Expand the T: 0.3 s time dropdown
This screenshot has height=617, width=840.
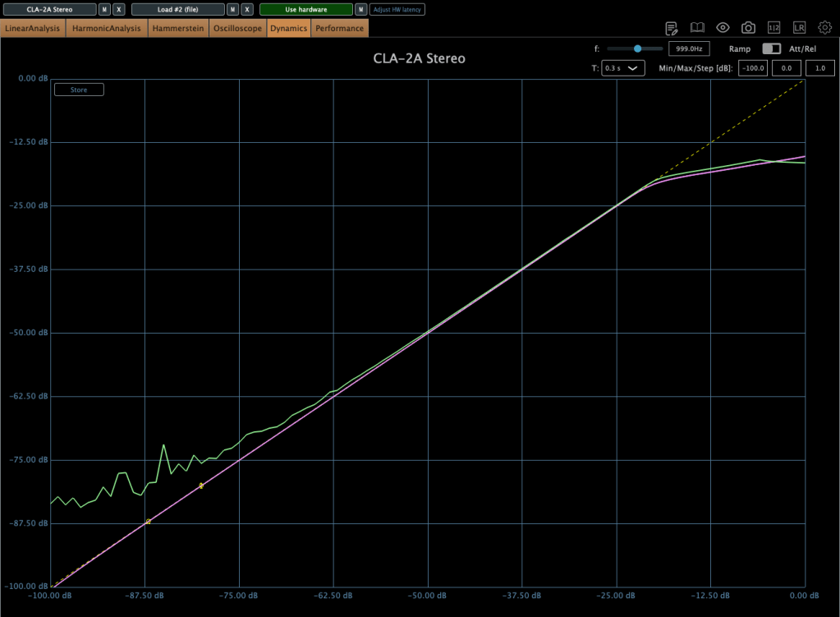pyautogui.click(x=623, y=68)
